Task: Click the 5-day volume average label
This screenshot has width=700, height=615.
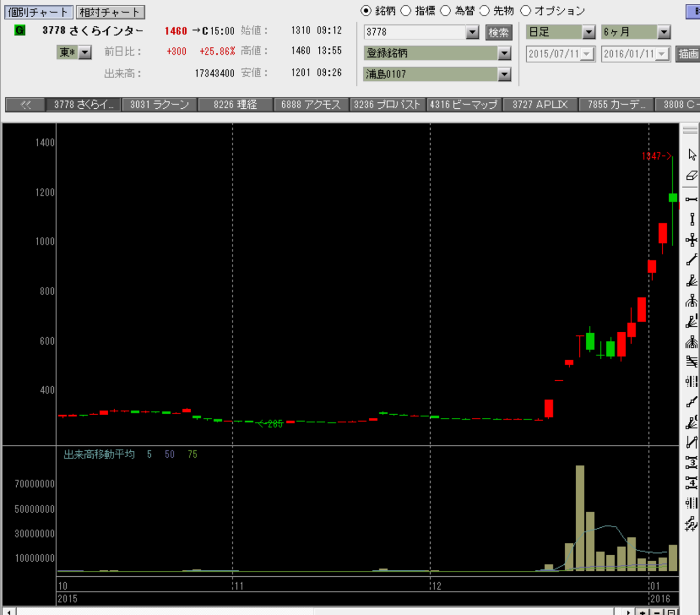Action: [x=149, y=455]
